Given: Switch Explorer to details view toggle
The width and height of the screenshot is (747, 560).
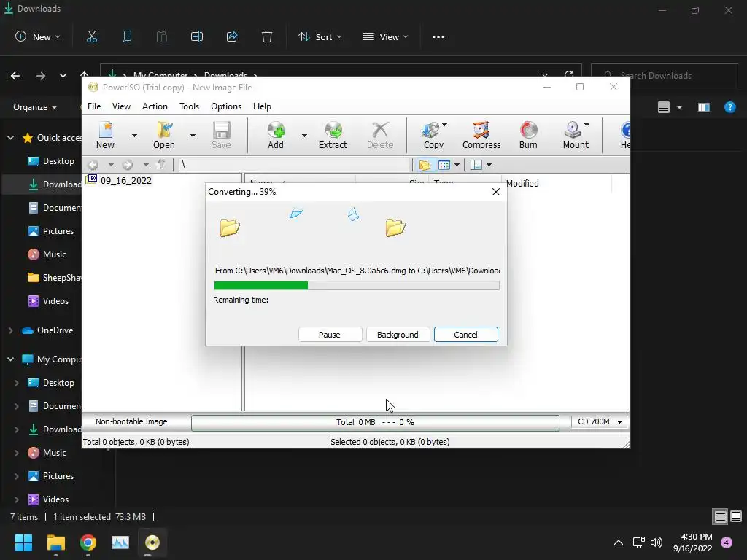Looking at the screenshot, I should point(720,516).
